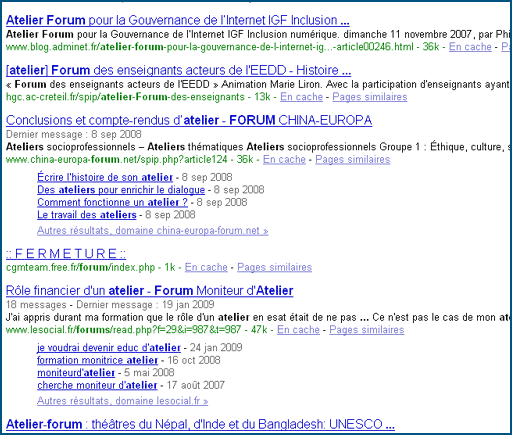
Task: Open sublink Des ateliers pour enrichir le dialogue
Action: (x=121, y=190)
